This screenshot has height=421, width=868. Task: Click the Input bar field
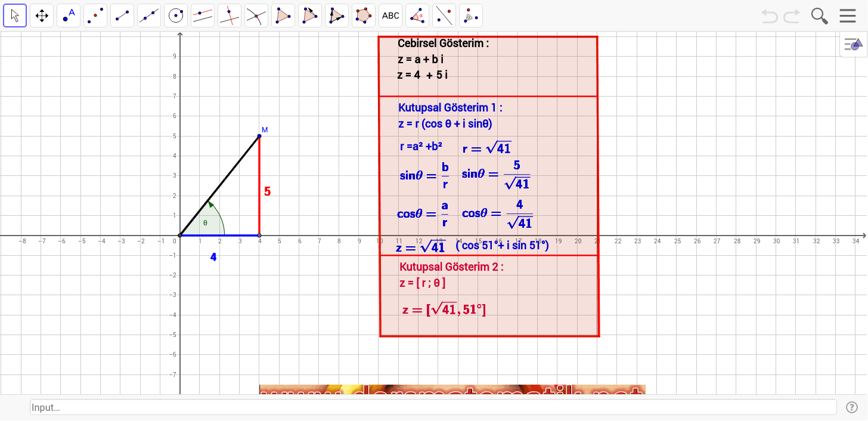[x=433, y=407]
